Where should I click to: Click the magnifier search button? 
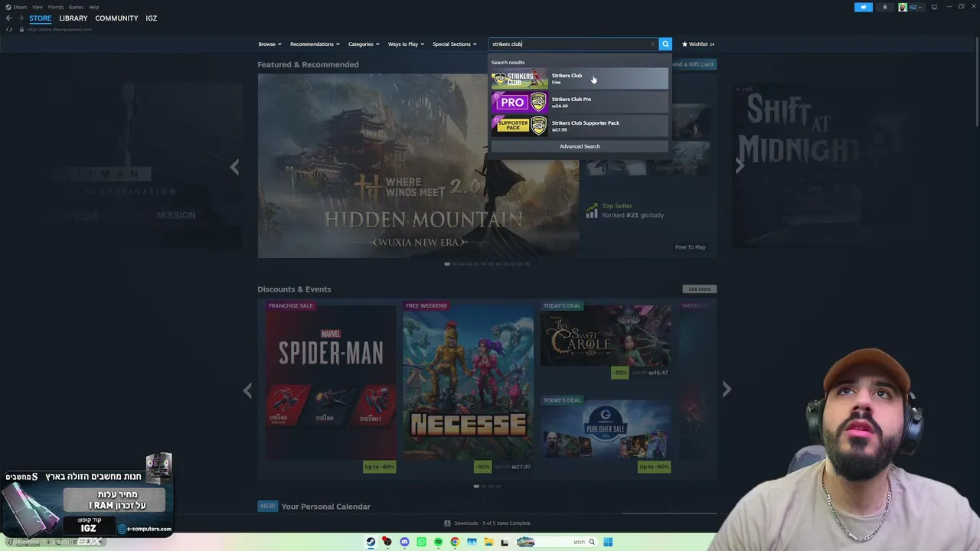click(x=665, y=44)
